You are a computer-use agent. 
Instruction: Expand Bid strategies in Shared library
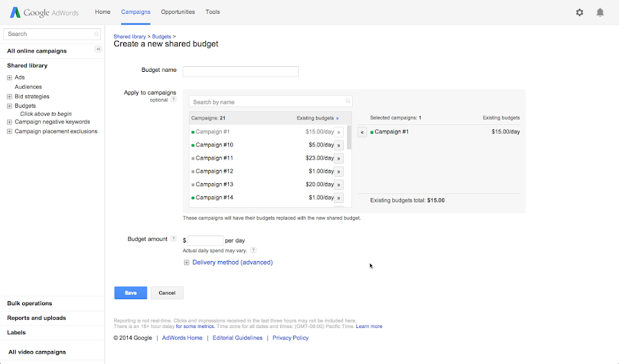[x=10, y=97]
